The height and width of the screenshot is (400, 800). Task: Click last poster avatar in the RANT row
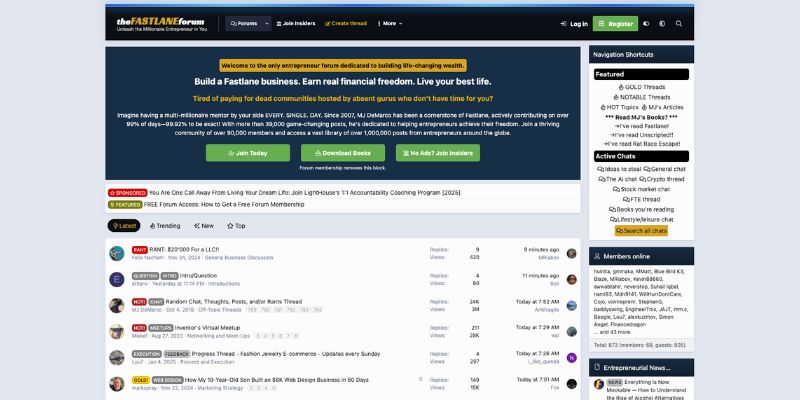click(571, 254)
